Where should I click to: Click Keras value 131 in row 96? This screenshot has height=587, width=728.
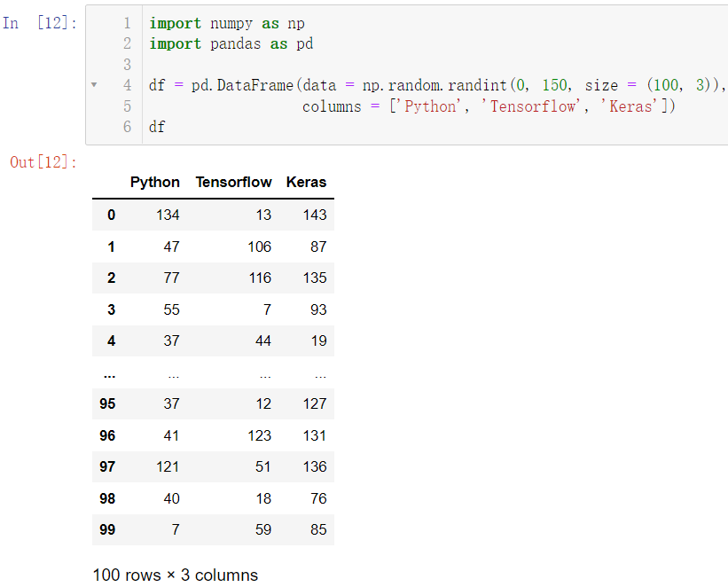pyautogui.click(x=315, y=435)
